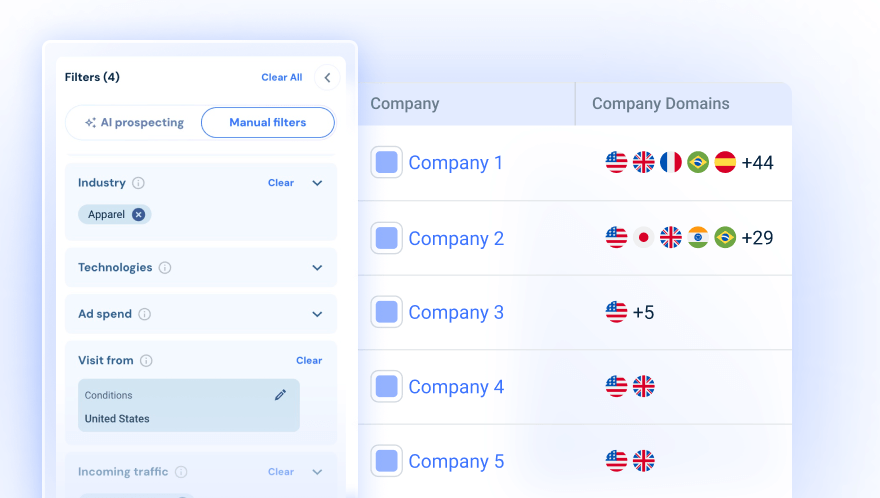This screenshot has height=498, width=880.
Task: Switch to AI prospecting tab
Action: [x=135, y=123]
